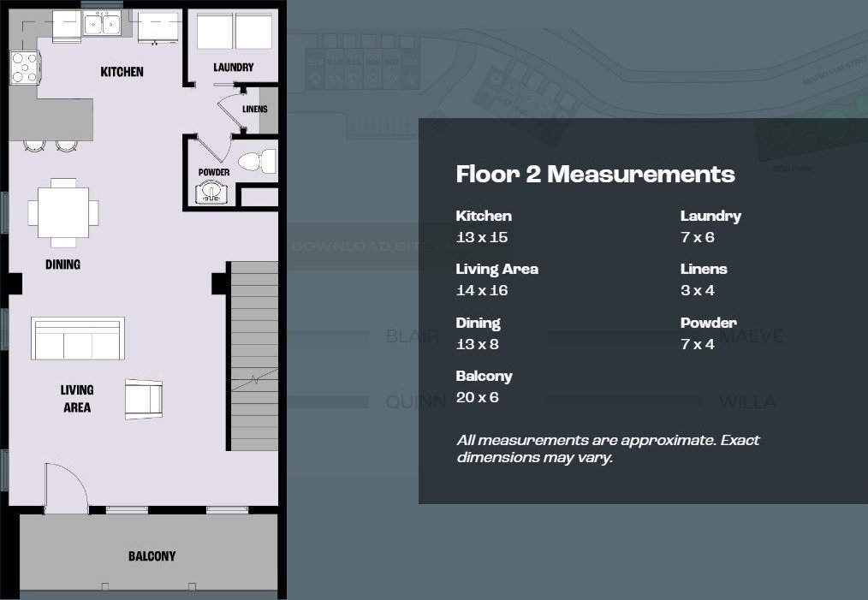
Task: Click the Floor 2 Measurements heading
Action: [x=595, y=175]
